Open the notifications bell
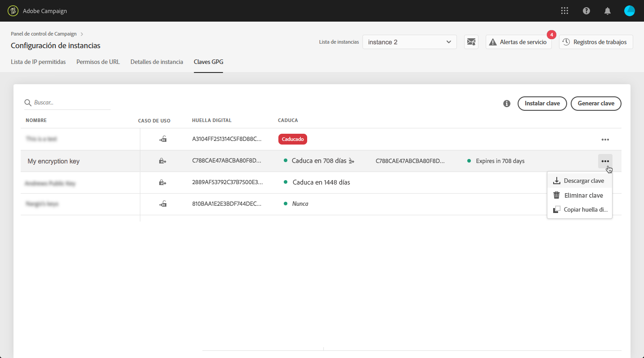 (x=608, y=11)
